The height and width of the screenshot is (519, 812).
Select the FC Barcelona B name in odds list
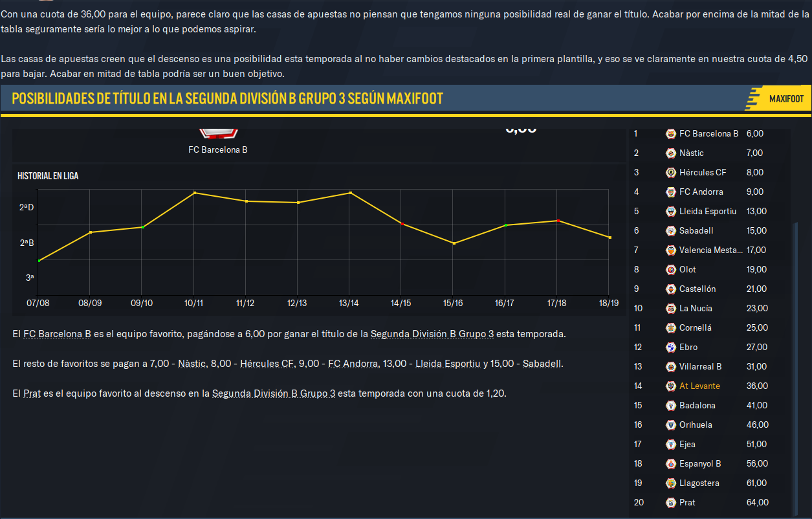pos(708,134)
